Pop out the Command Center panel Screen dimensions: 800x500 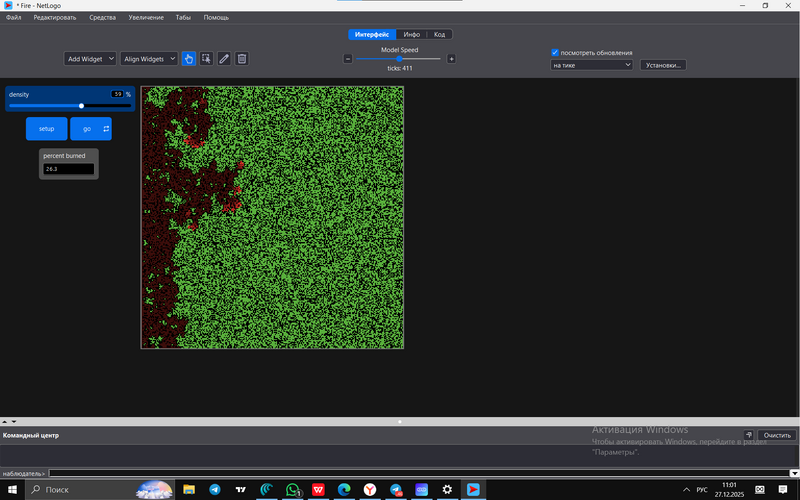coord(748,435)
